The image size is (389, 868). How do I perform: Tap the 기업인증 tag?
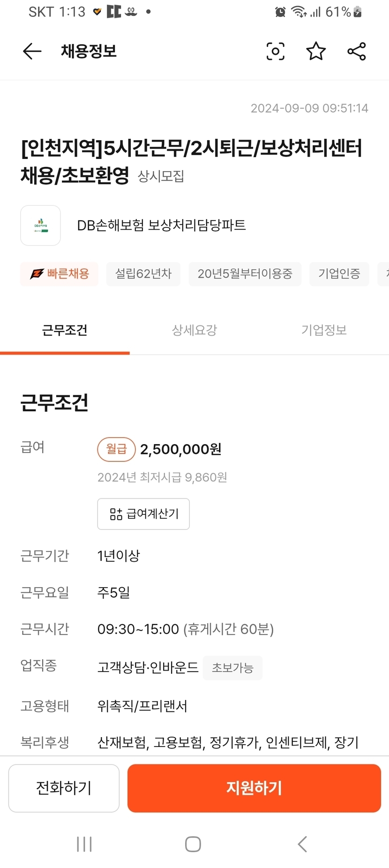tap(339, 274)
